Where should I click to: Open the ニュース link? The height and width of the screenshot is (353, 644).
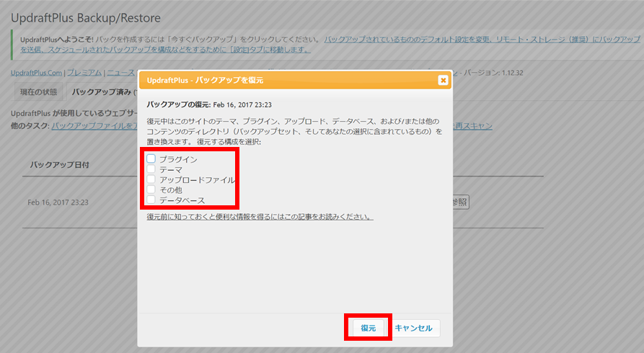point(120,73)
